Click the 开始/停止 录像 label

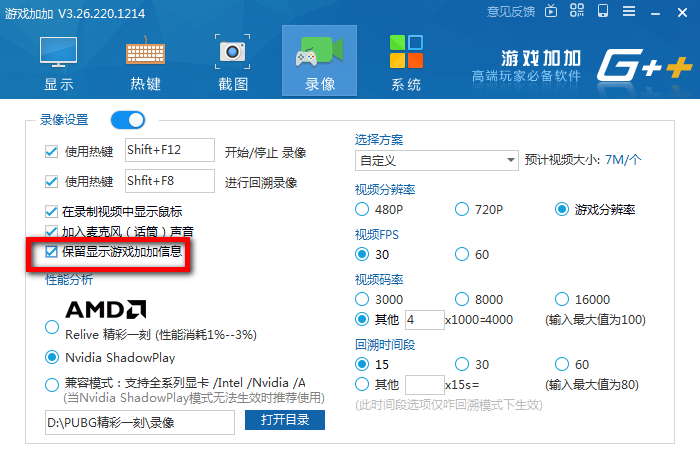point(265,153)
